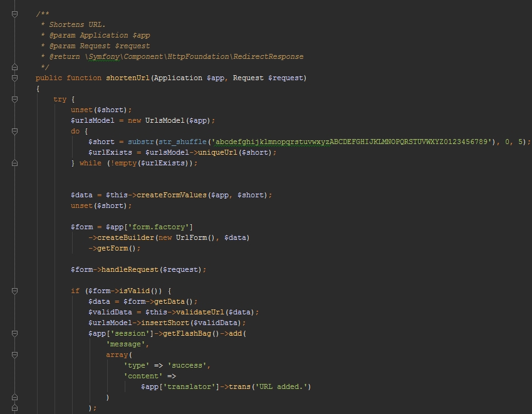
Task: Click 'unset($short);' below the createFormValues line
Action: (x=101, y=206)
